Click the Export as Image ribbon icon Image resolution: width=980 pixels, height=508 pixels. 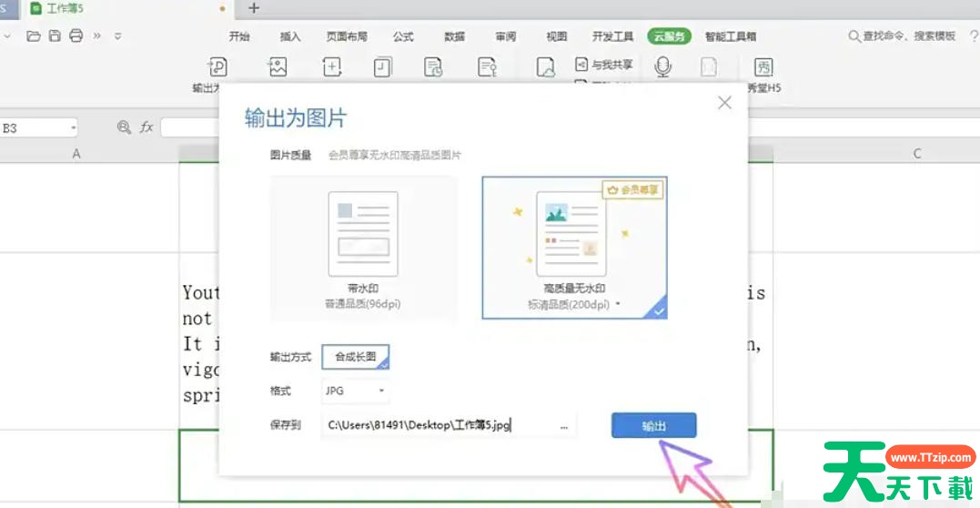(x=277, y=67)
